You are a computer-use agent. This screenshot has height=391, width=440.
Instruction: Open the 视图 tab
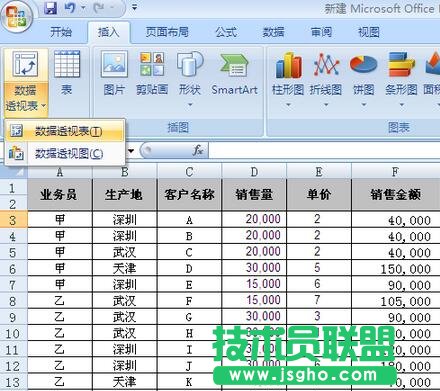point(369,32)
